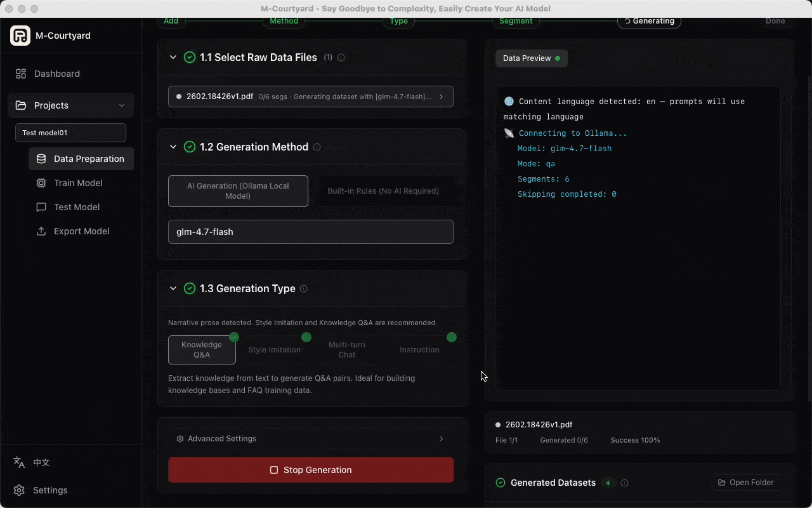Click the Type step in progress bar

[398, 21]
